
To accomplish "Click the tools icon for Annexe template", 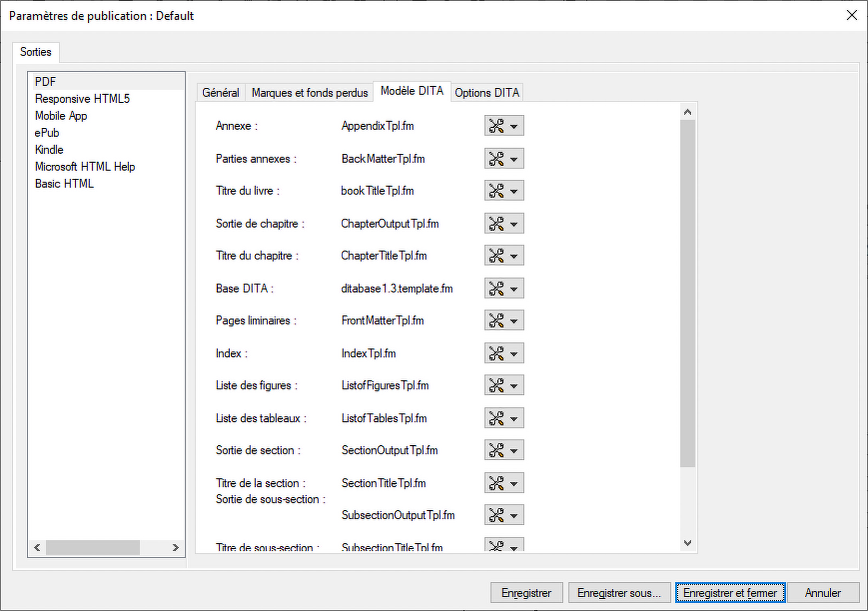I will (x=496, y=126).
